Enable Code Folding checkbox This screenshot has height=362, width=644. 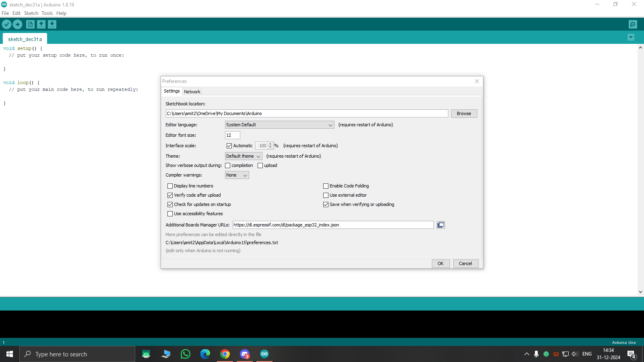326,186
